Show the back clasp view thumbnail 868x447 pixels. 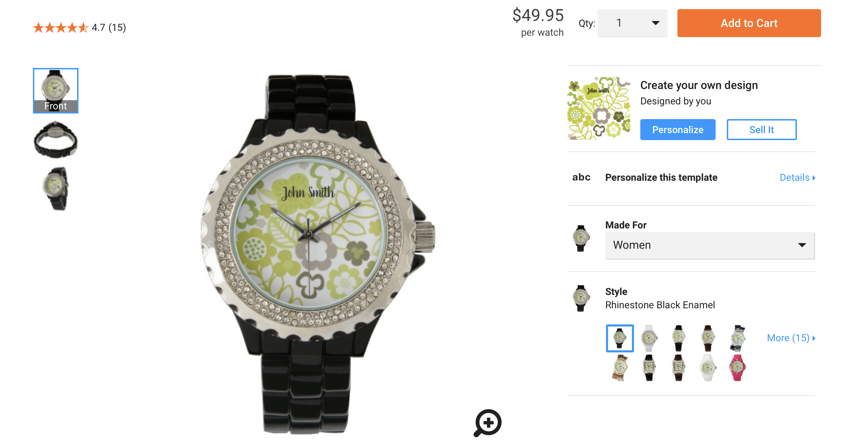56,140
